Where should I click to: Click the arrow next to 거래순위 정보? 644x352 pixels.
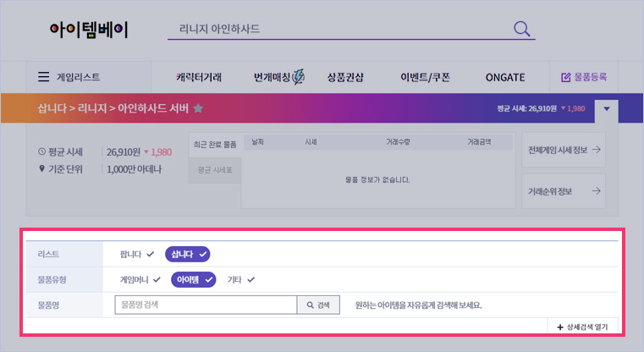pyautogui.click(x=597, y=191)
